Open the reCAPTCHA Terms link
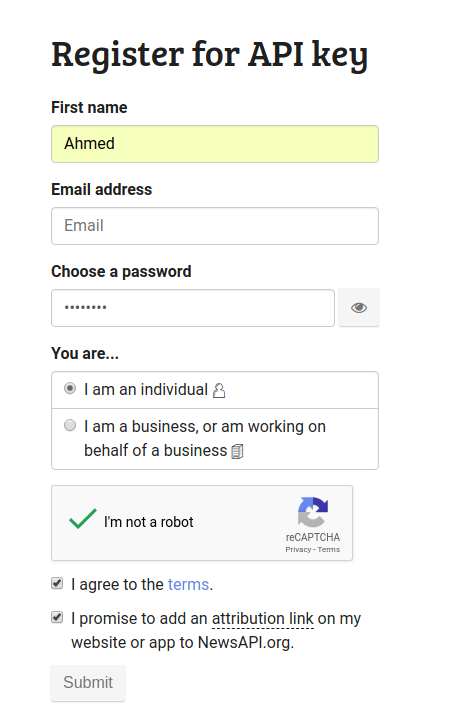Screen dimensions: 454x705 (329, 549)
